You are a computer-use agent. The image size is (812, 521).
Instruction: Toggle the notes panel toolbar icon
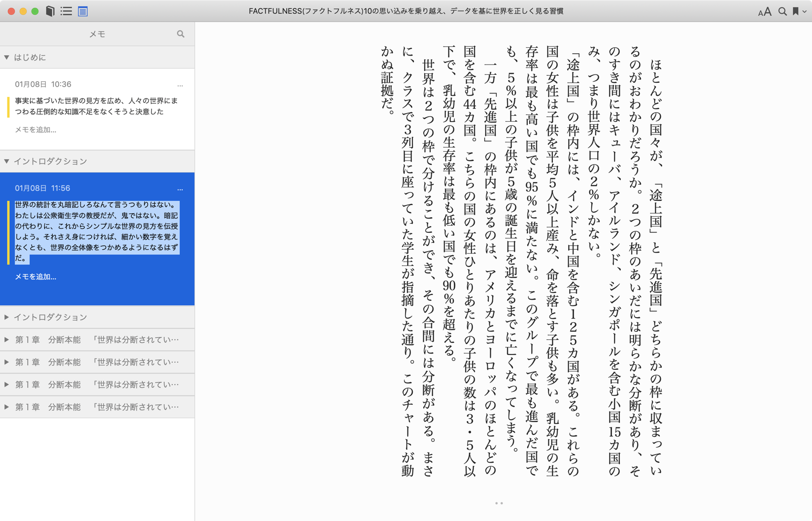click(83, 11)
